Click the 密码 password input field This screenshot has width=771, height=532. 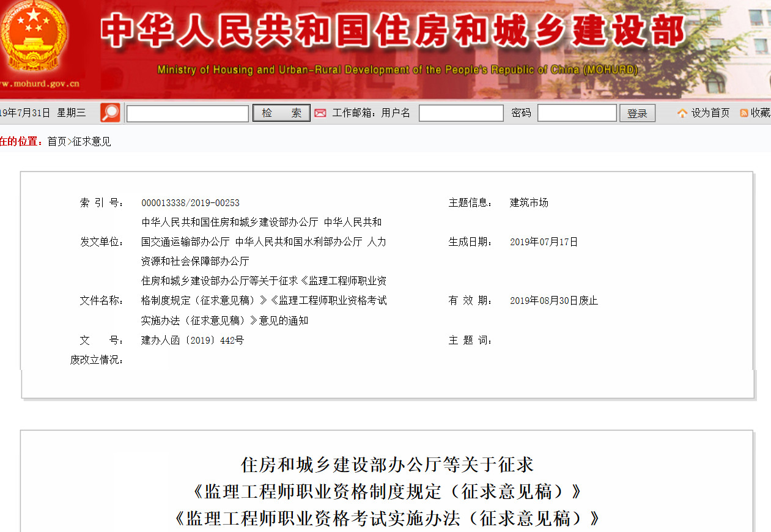[577, 113]
